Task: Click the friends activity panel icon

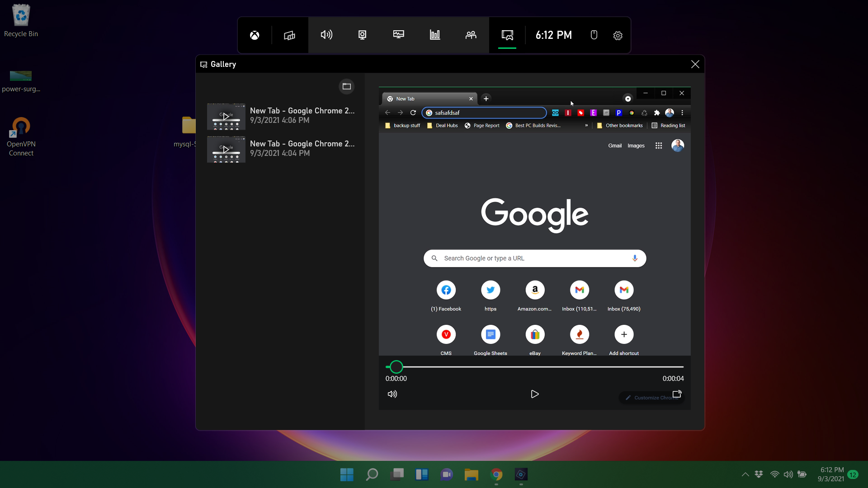Action: (471, 35)
